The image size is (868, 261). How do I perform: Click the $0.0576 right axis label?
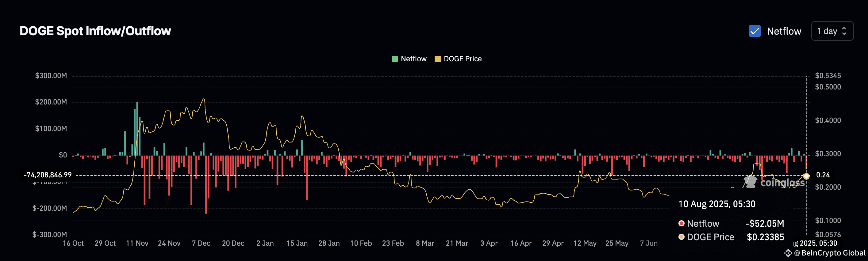(828, 234)
